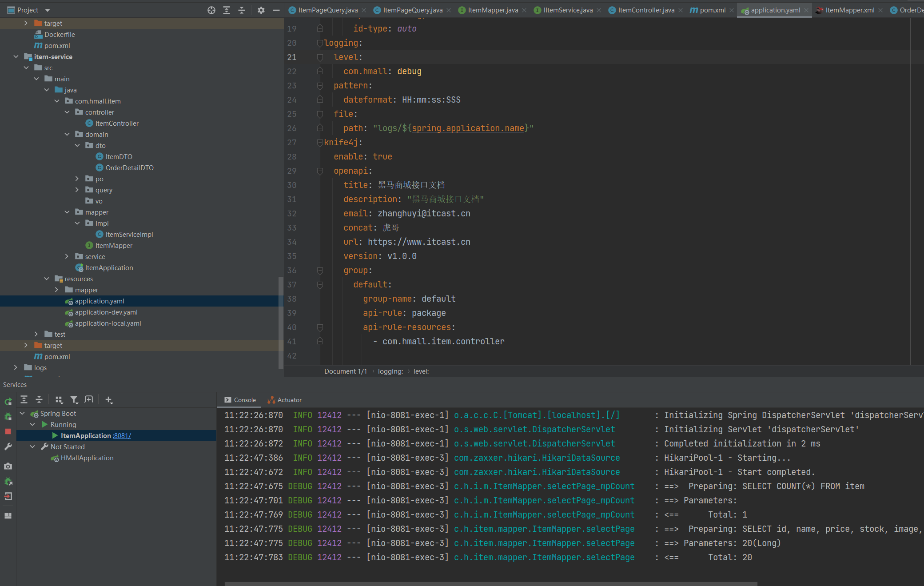The height and width of the screenshot is (586, 924).
Task: Collapse the Spring Boot services node
Action: [22, 414]
